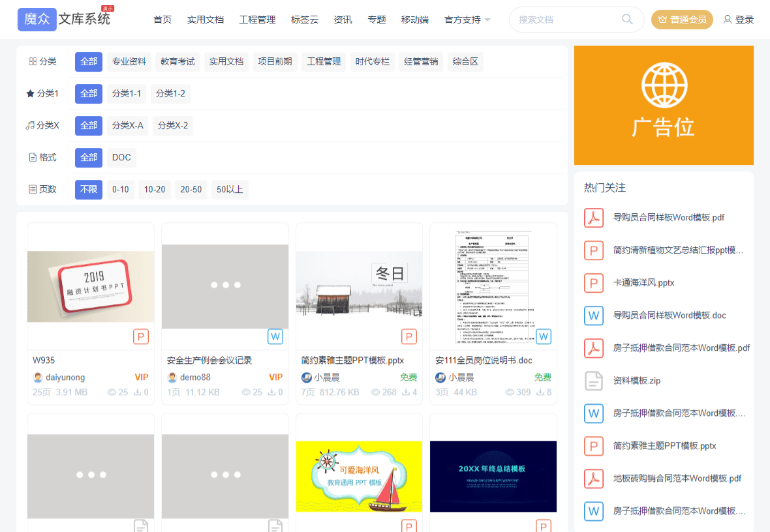Click the 普通会员 membership button

coord(682,20)
